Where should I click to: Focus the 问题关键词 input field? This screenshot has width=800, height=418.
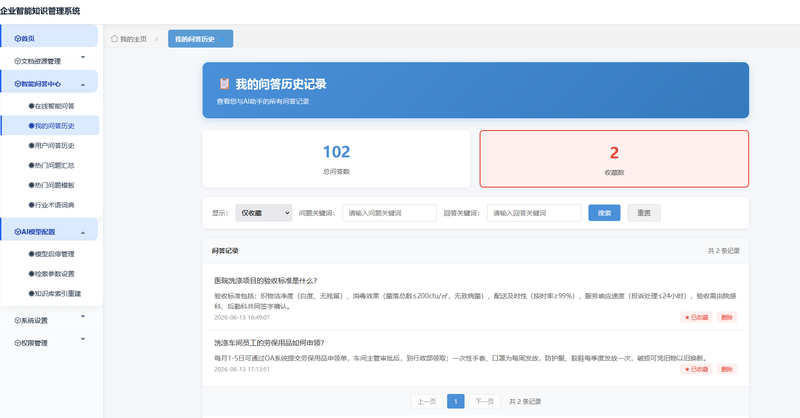[x=389, y=213]
